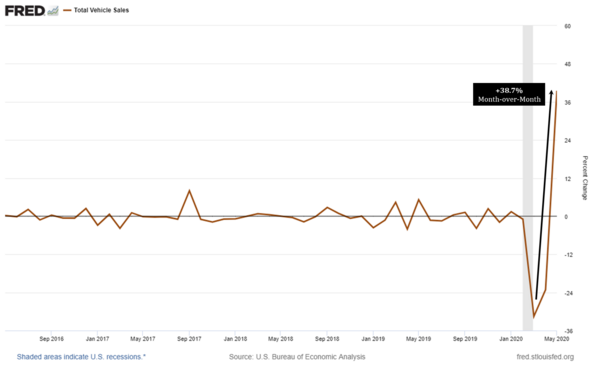600x369 pixels.
Task: Click the May 2019 x-axis label
Action: (x=418, y=339)
